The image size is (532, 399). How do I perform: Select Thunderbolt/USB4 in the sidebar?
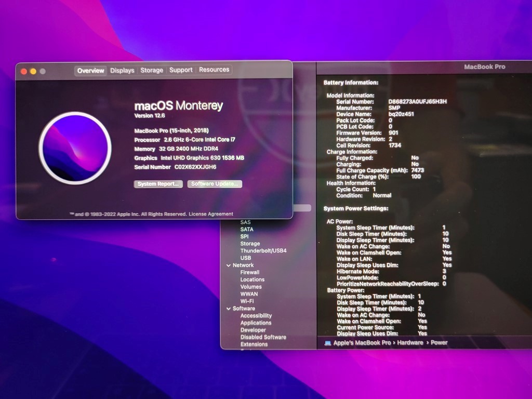[x=263, y=251]
